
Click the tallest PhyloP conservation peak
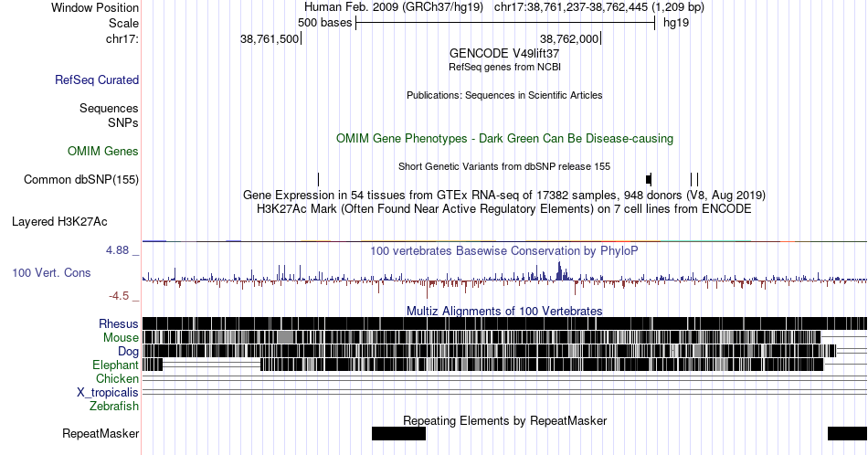[560, 270]
